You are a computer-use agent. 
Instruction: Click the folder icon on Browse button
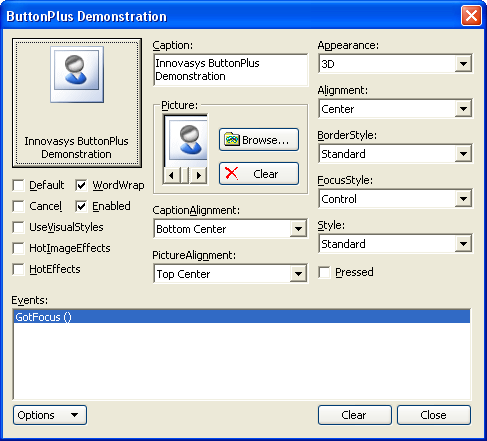pyautogui.click(x=232, y=139)
